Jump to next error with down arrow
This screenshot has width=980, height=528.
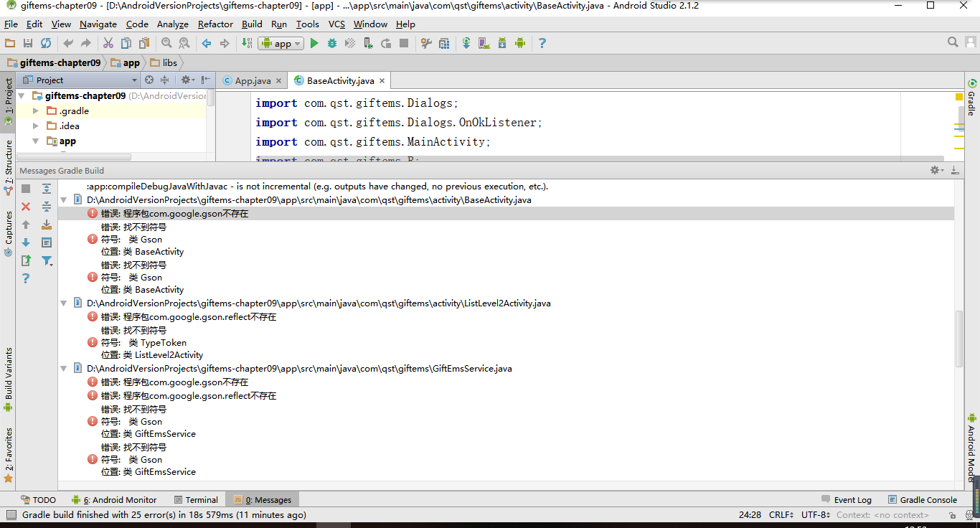pyautogui.click(x=26, y=242)
